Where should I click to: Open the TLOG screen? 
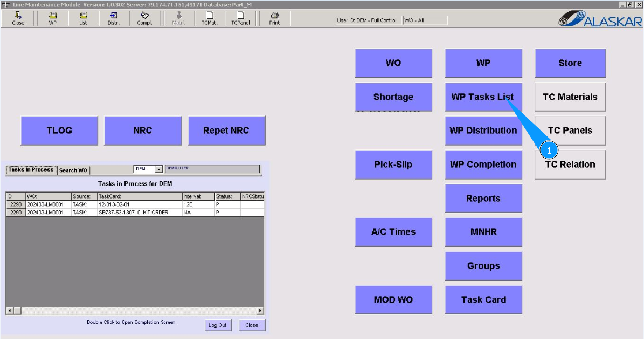59,131
